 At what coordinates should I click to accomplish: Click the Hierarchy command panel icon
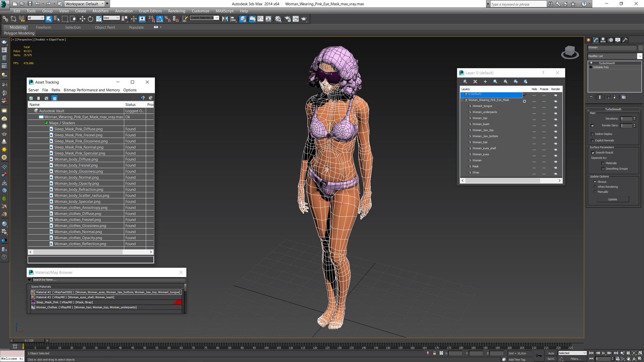[603, 40]
